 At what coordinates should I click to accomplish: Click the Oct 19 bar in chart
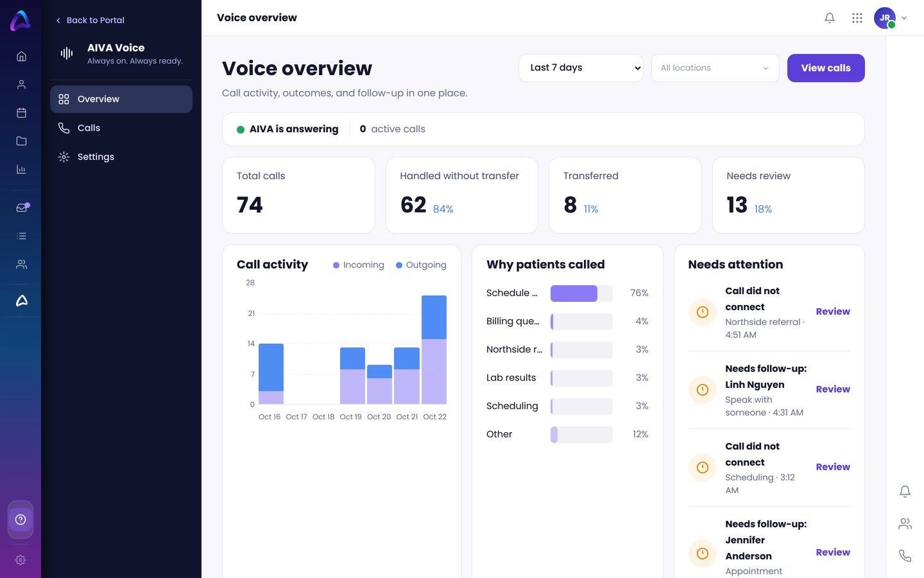coord(352,376)
